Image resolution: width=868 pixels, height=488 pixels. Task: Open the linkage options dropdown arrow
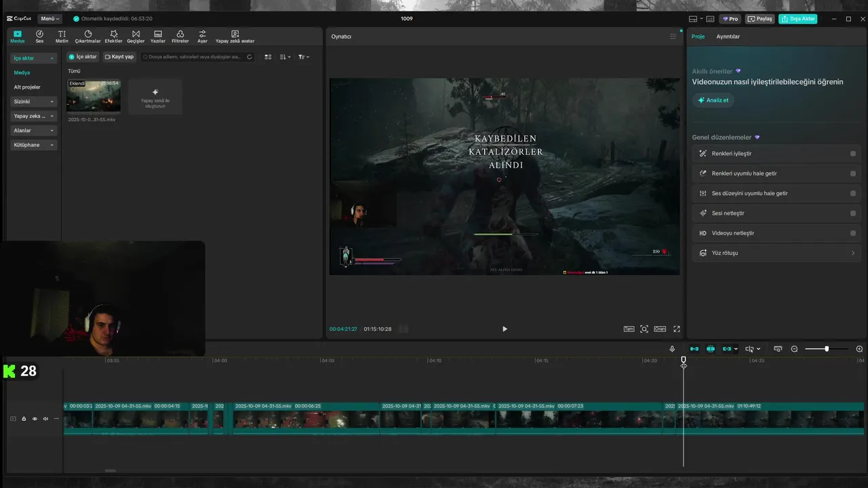click(736, 349)
